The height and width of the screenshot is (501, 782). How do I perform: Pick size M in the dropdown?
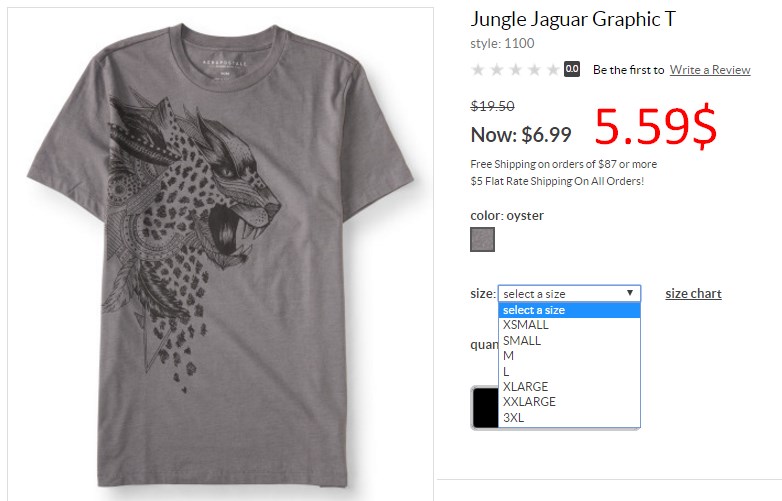click(x=569, y=356)
